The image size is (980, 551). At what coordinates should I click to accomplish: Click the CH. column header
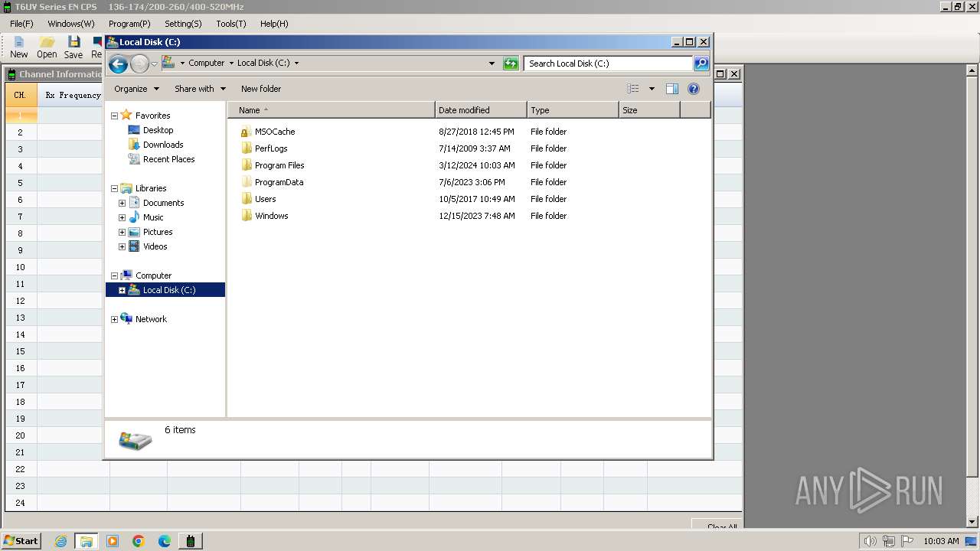pos(21,95)
